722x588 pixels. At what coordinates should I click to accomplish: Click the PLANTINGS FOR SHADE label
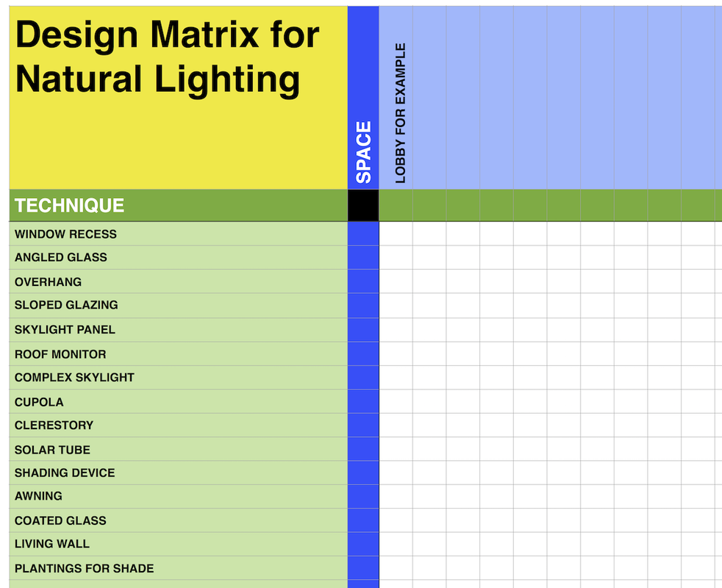click(83, 568)
